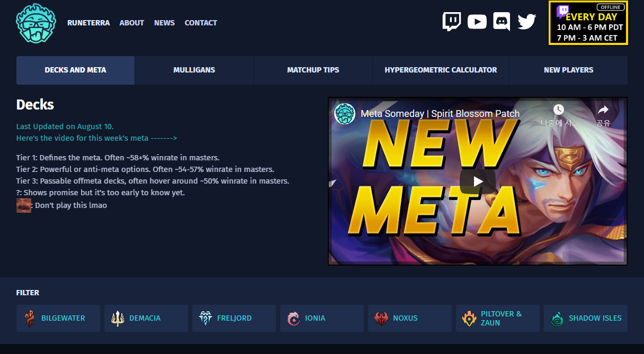
Task: Click the site mascot logo
Action: pos(35,23)
